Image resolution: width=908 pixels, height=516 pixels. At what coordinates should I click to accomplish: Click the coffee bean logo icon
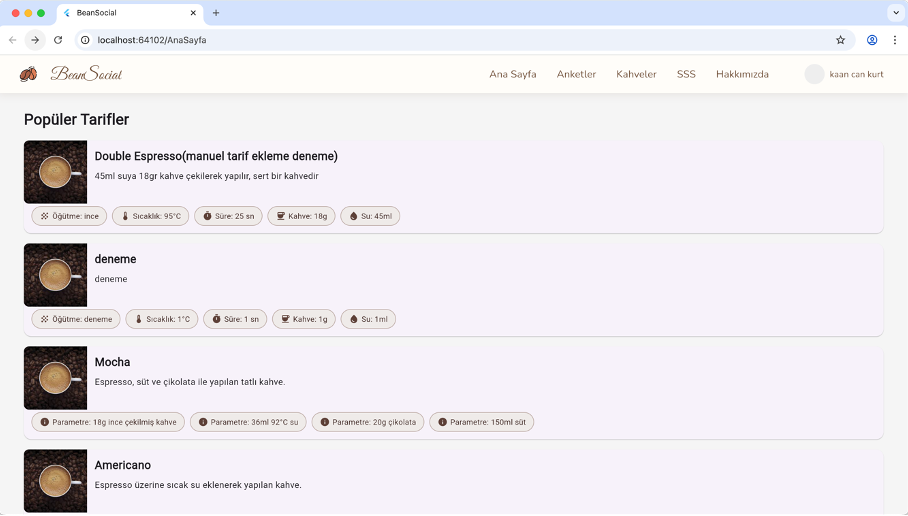coord(28,74)
